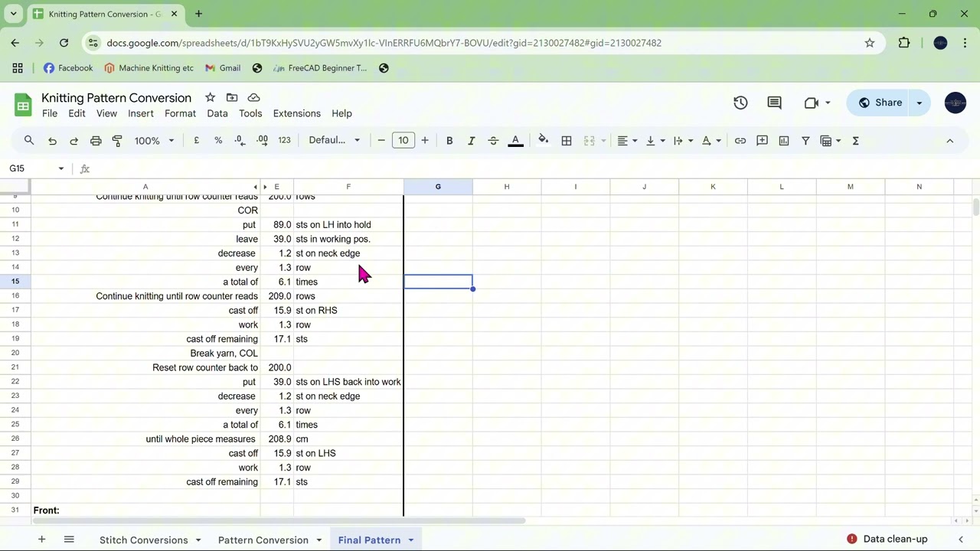The image size is (980, 551).
Task: Open the Facebook bookmark
Action: point(68,68)
